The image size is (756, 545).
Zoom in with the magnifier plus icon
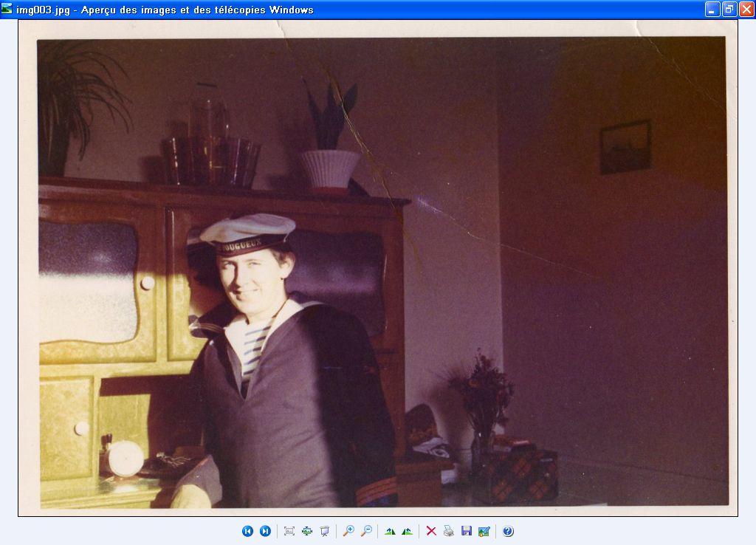point(348,531)
